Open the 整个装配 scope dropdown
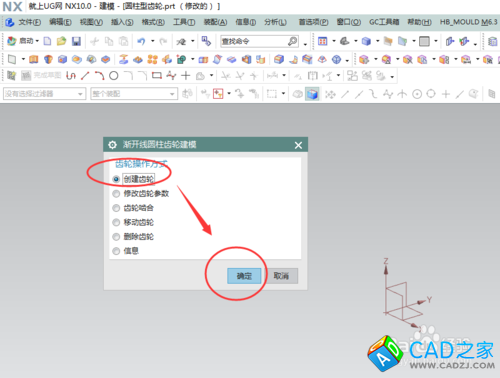This screenshot has width=500, height=378. (134, 94)
